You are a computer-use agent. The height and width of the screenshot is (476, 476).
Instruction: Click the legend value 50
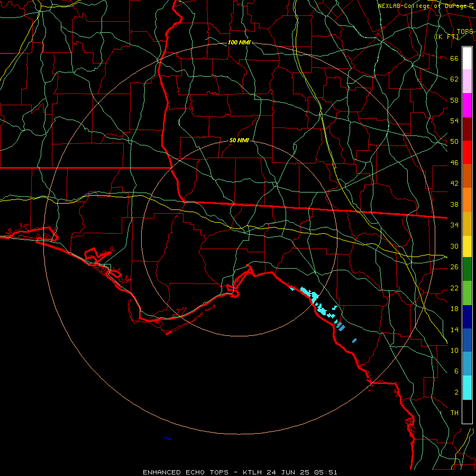[x=454, y=142]
